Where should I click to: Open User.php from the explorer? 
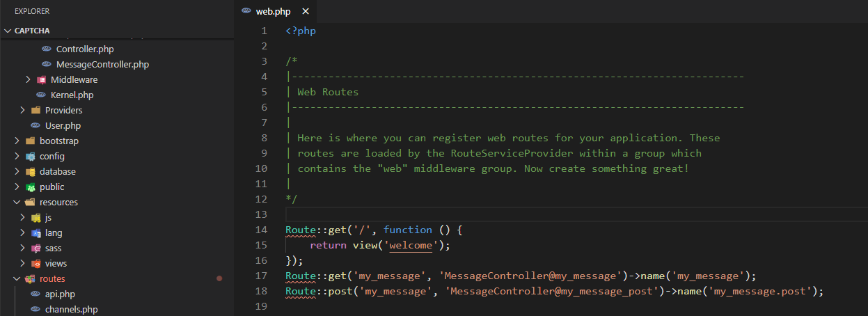63,125
